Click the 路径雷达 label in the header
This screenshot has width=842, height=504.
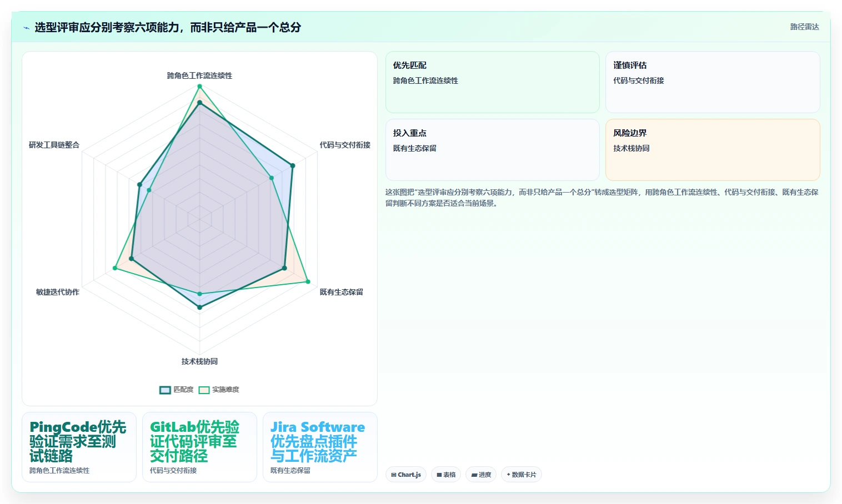[x=804, y=27]
